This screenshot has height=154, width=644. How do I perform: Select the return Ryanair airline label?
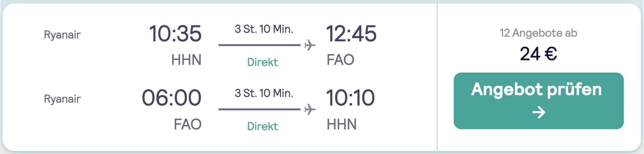(x=62, y=99)
